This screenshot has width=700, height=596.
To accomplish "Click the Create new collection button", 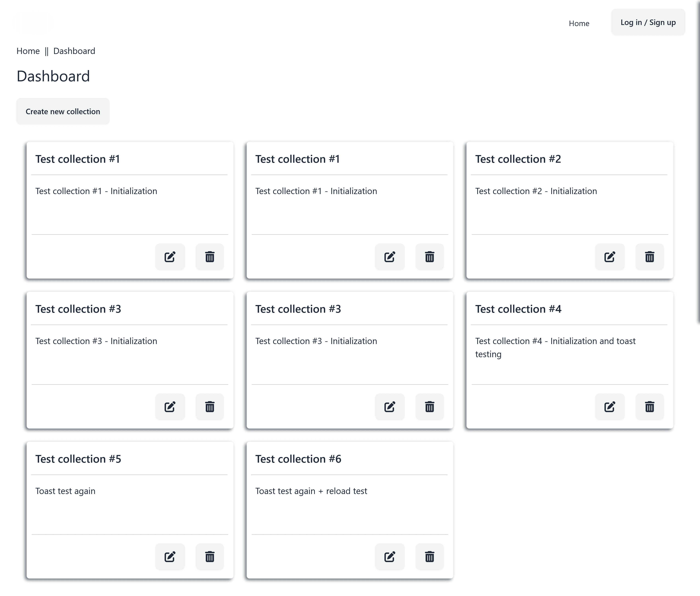I will (63, 111).
